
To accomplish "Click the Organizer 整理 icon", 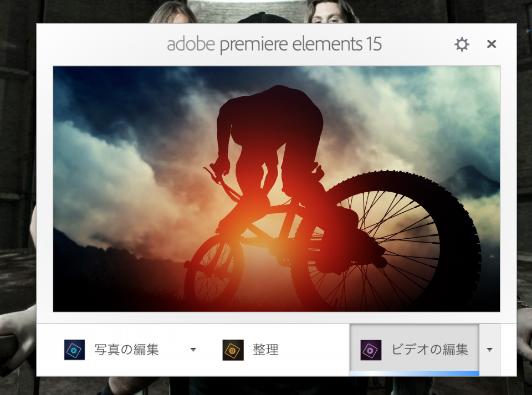I will [x=233, y=350].
